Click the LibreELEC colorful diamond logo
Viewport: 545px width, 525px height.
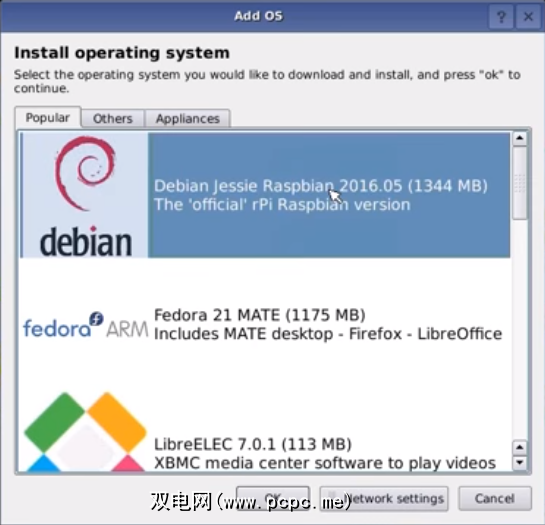(x=86, y=431)
